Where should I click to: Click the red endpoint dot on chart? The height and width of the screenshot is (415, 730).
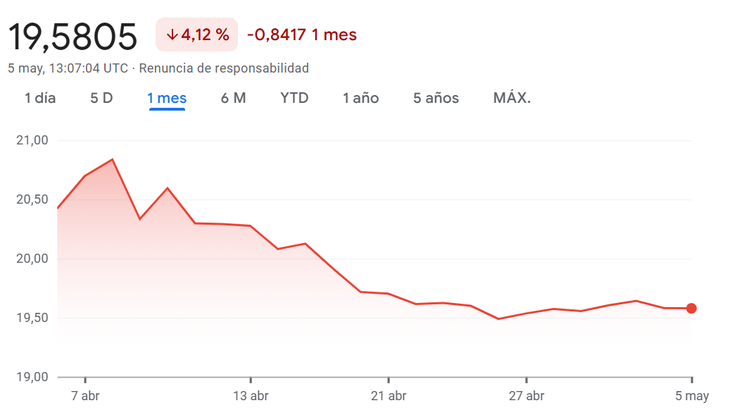coord(691,308)
